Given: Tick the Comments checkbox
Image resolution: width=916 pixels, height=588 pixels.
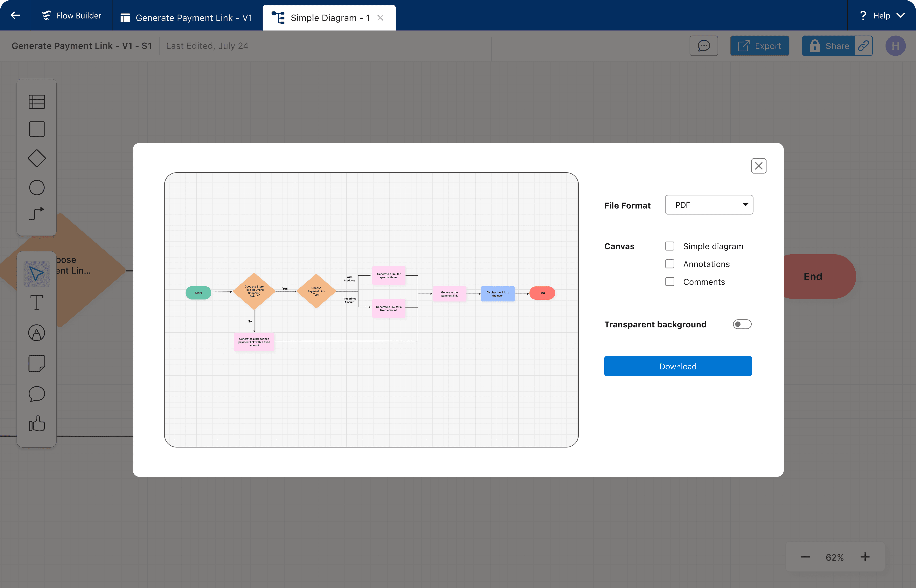Looking at the screenshot, I should pyautogui.click(x=670, y=282).
